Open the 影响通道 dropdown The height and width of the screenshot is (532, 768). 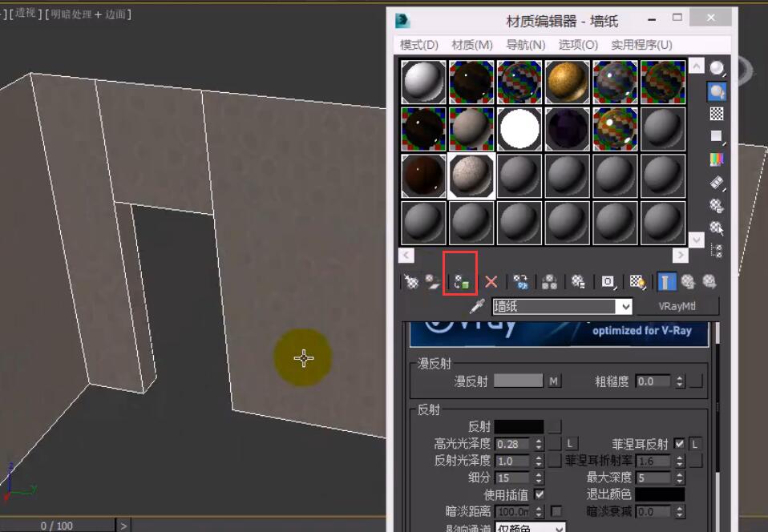[x=559, y=528]
